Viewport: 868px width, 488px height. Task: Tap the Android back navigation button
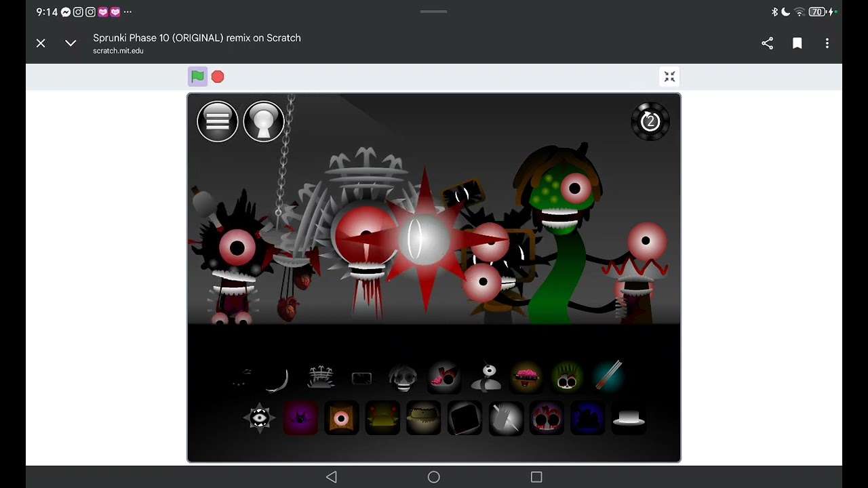coord(331,477)
